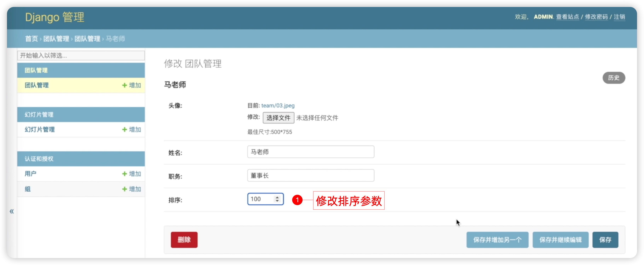Open the 查看站点 link in the header

[567, 17]
